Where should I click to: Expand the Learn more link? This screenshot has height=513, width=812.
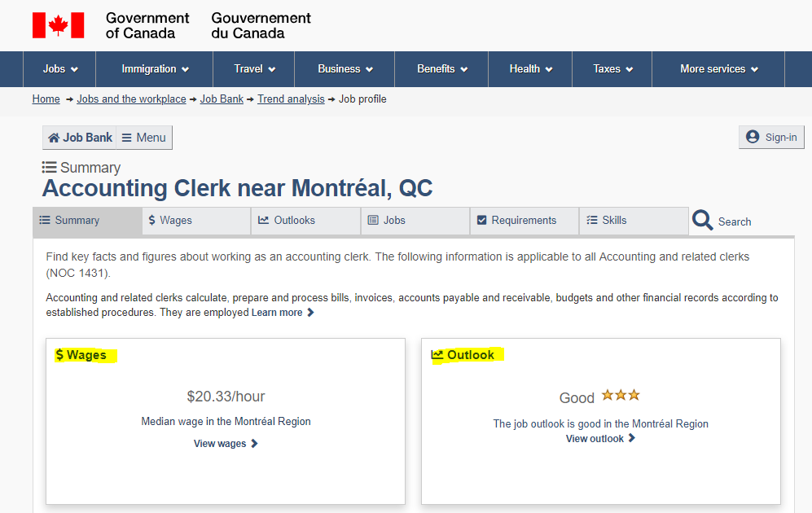tap(283, 313)
